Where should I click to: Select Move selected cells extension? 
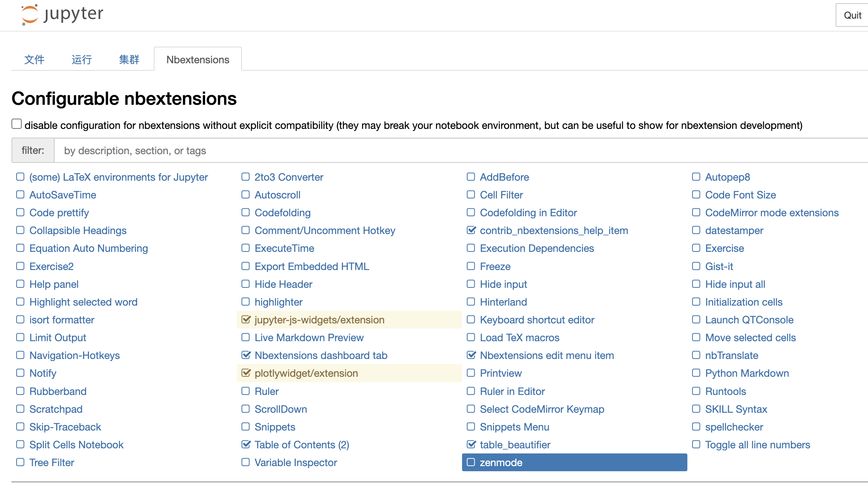pyautogui.click(x=751, y=338)
